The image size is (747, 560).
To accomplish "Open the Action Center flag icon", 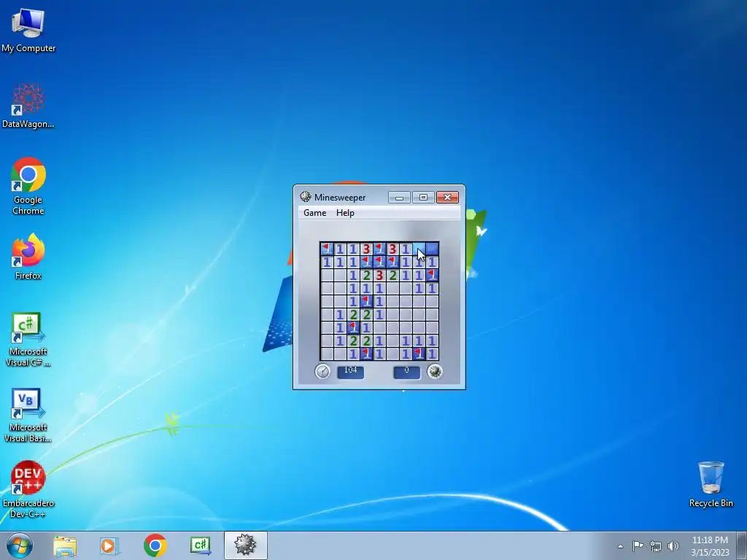I will point(638,546).
